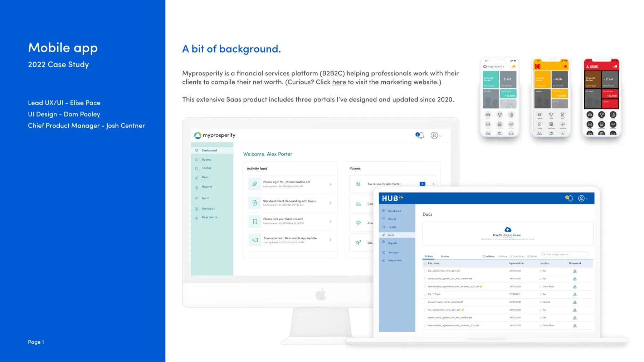Tap teal 'Financial Review' tile on myprosperity phone
Viewport: 644px width, 362px height.
point(491,80)
